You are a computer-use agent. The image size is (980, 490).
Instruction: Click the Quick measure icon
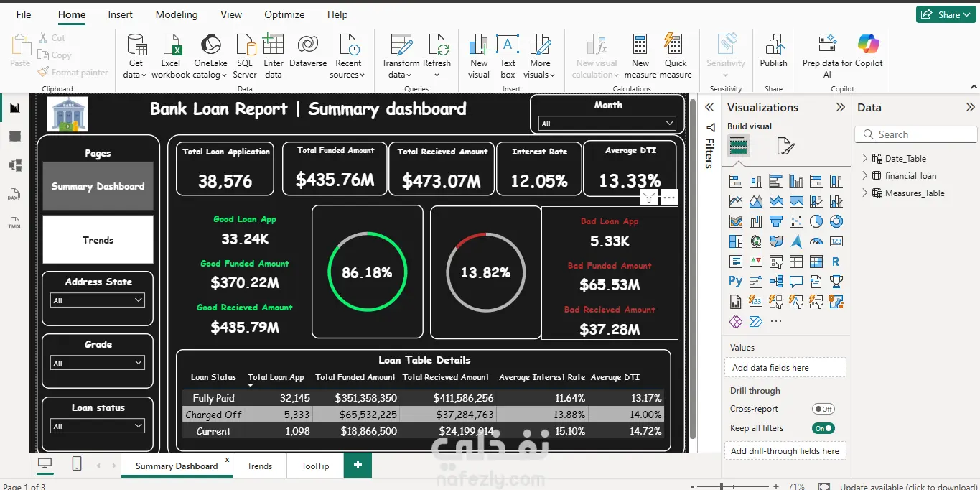click(x=675, y=55)
